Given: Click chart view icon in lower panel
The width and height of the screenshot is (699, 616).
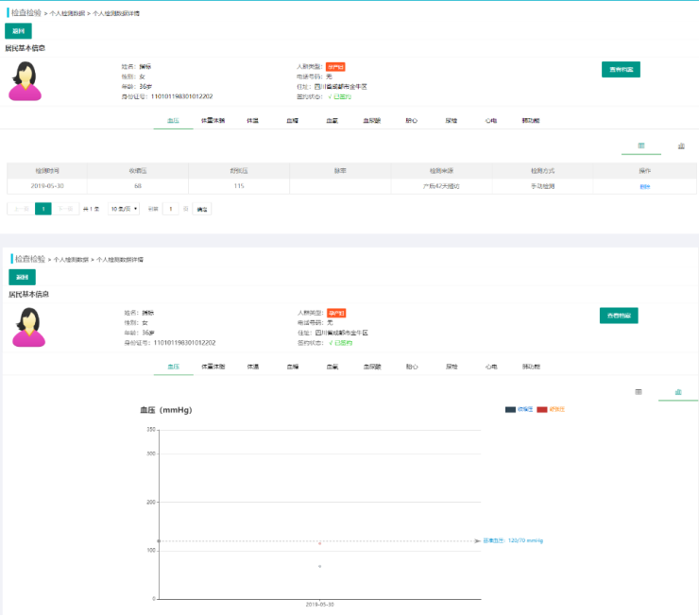Looking at the screenshot, I should [678, 391].
